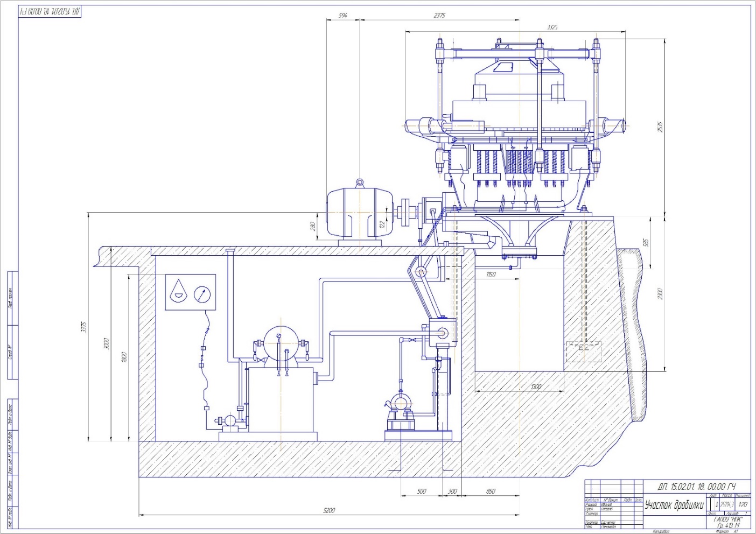Image resolution: width=756 pixels, height=534 pixels.
Task: Click the group label 'Гр. 413 М'
Action: pos(728,525)
